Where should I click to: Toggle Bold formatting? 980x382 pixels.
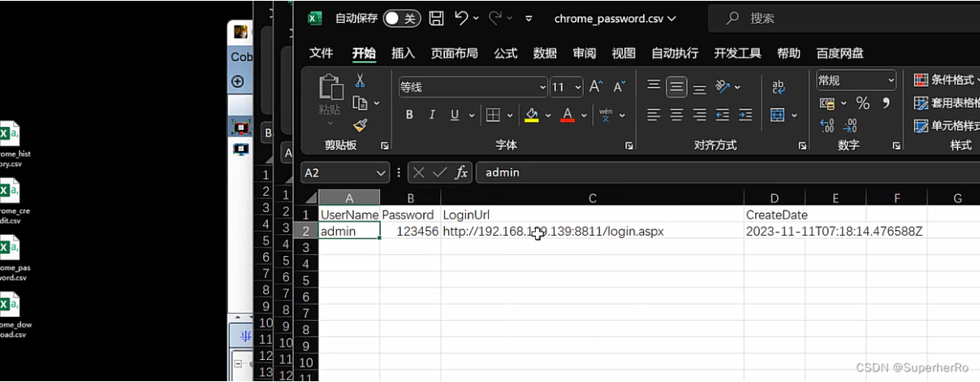[409, 115]
